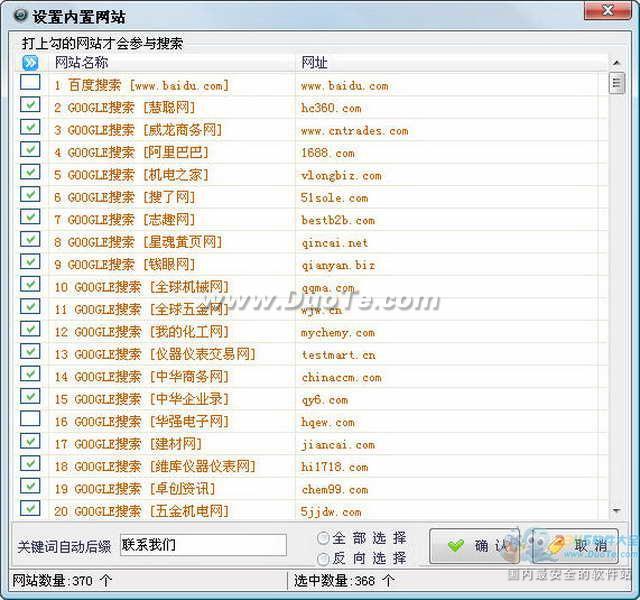Screen dimensions: 640x600
Task: Uncheck row 10 全球机械网 checkbox
Action: (30, 284)
